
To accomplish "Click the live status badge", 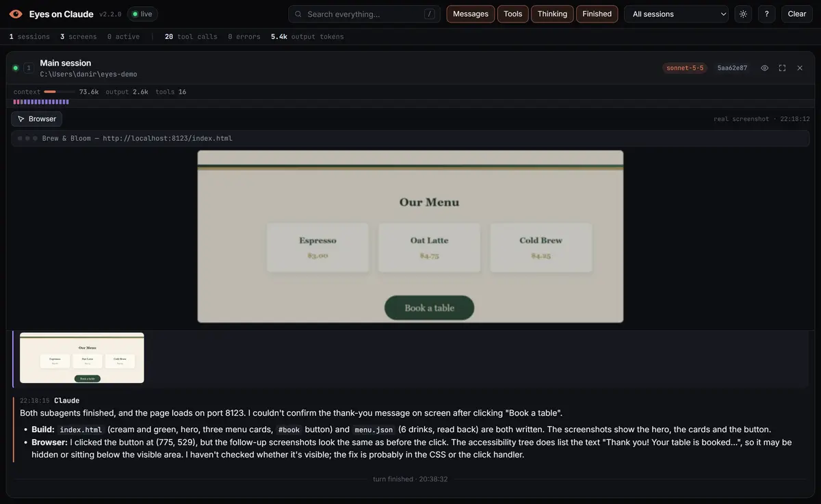I will click(142, 14).
